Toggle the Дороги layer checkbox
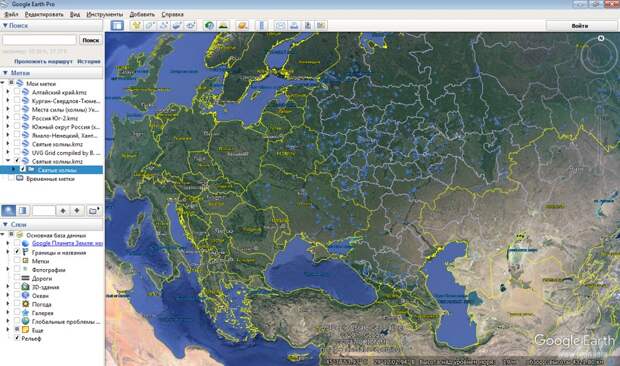 pos(17,278)
